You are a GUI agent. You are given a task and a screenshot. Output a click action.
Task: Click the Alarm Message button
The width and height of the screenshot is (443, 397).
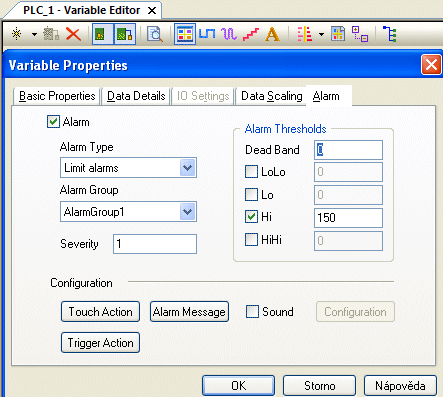pyautogui.click(x=189, y=312)
